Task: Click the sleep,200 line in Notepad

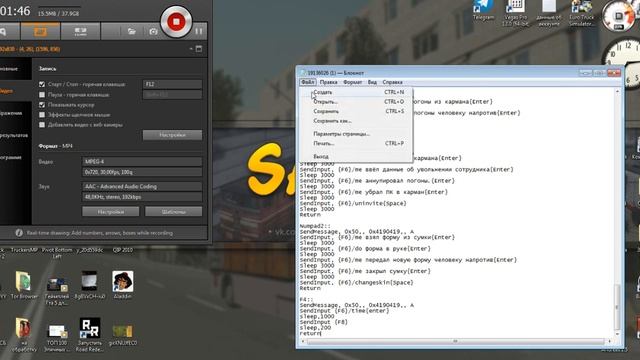Action: tap(315, 328)
